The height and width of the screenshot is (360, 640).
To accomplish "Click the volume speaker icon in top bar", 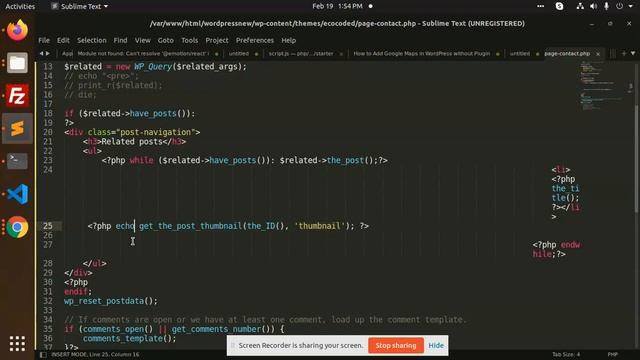I will point(593,6).
